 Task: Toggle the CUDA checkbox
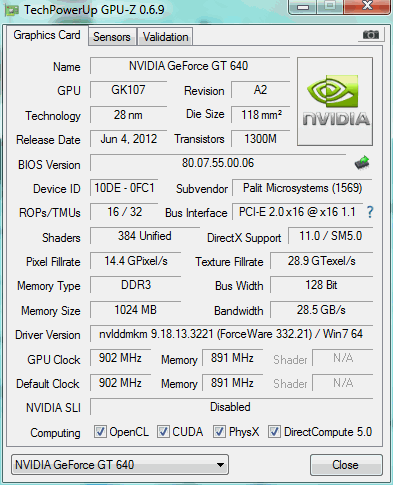(163, 432)
